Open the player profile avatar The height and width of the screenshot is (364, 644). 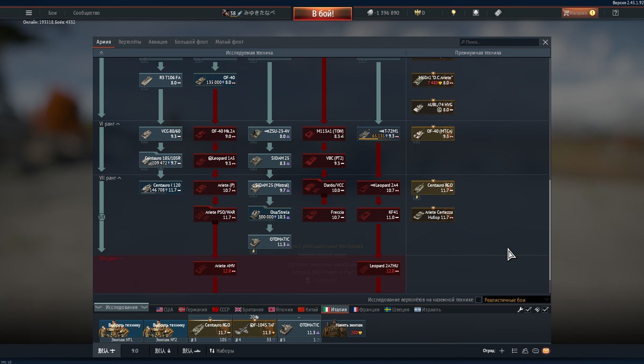click(x=226, y=13)
